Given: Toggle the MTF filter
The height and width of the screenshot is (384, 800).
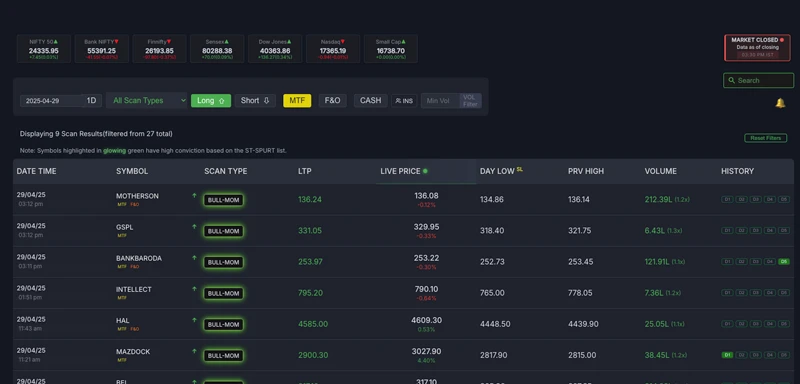Looking at the screenshot, I should click(x=297, y=100).
